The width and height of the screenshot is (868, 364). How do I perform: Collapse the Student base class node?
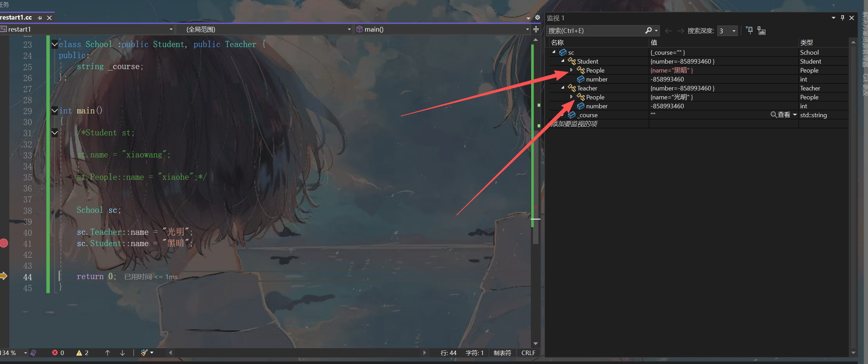tap(562, 61)
